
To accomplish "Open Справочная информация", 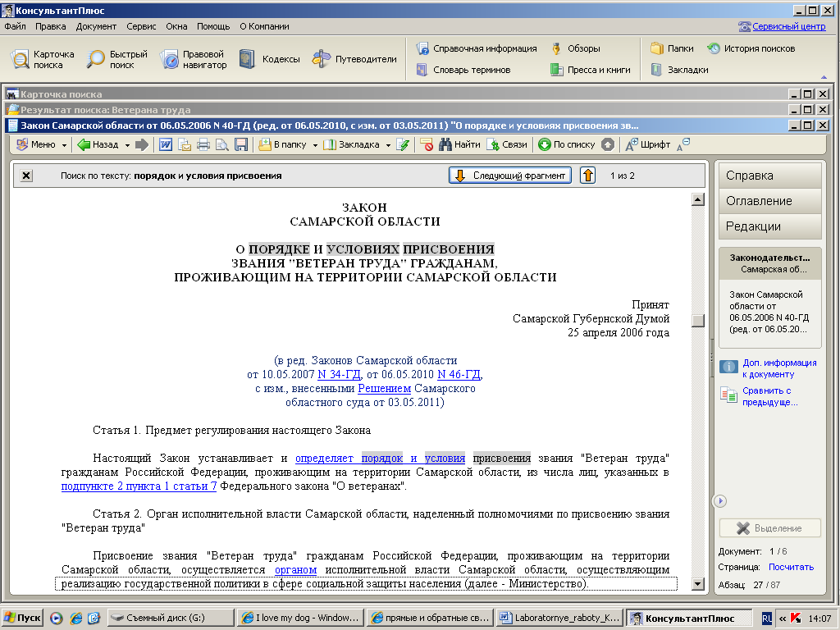I will 477,48.
